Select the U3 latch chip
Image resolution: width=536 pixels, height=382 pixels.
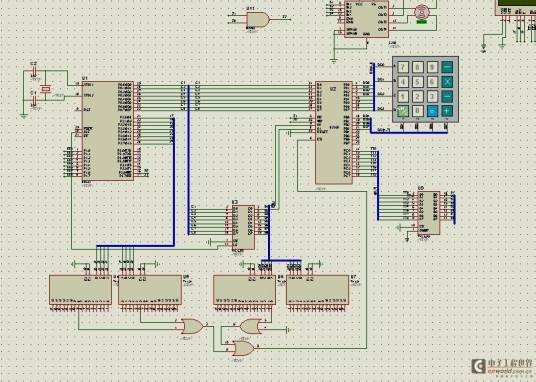pos(243,227)
